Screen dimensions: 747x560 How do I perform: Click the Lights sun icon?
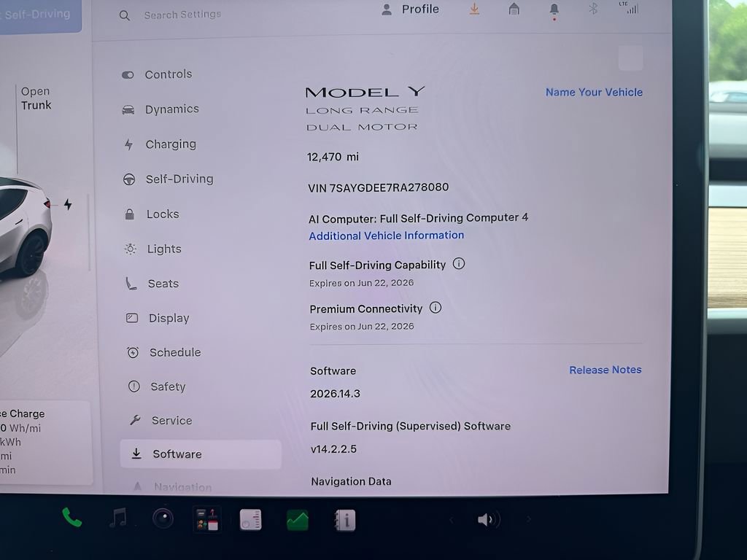coord(131,249)
